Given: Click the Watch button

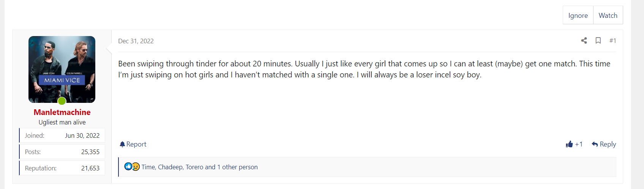Looking at the screenshot, I should click(608, 15).
